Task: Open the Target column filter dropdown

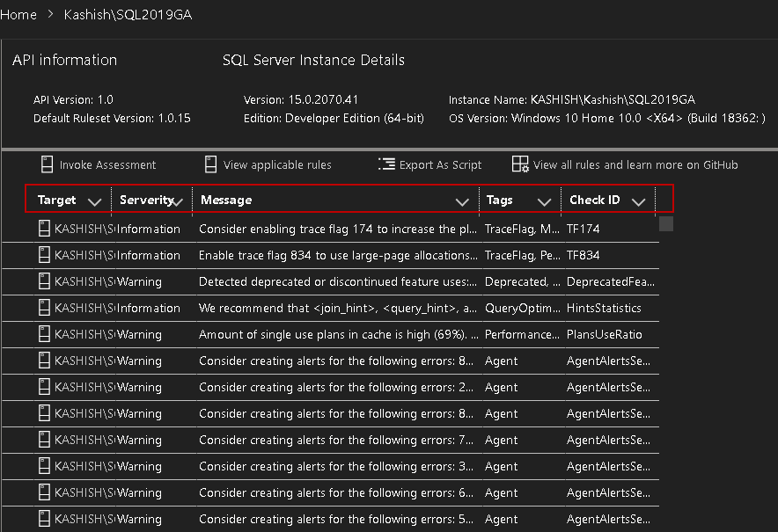Action: 94,201
